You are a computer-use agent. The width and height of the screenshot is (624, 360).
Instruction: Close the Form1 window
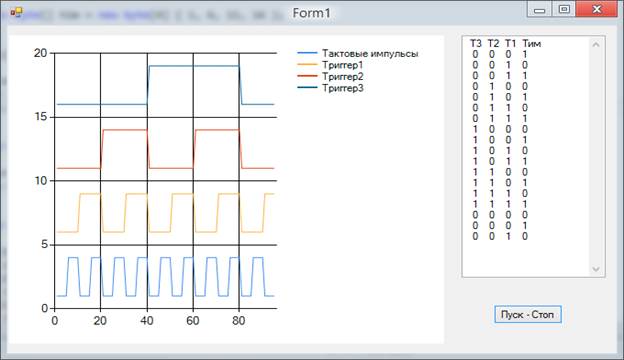tap(597, 9)
